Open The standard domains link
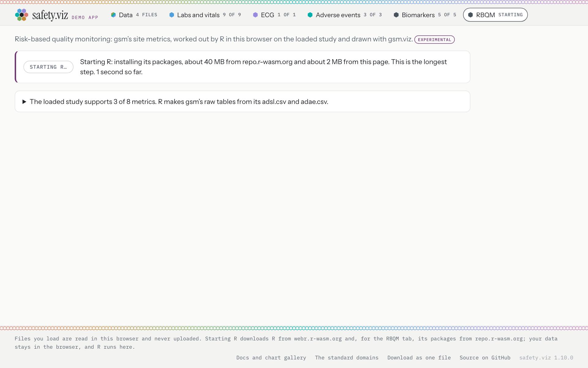Image resolution: width=588 pixels, height=368 pixels. click(347, 358)
